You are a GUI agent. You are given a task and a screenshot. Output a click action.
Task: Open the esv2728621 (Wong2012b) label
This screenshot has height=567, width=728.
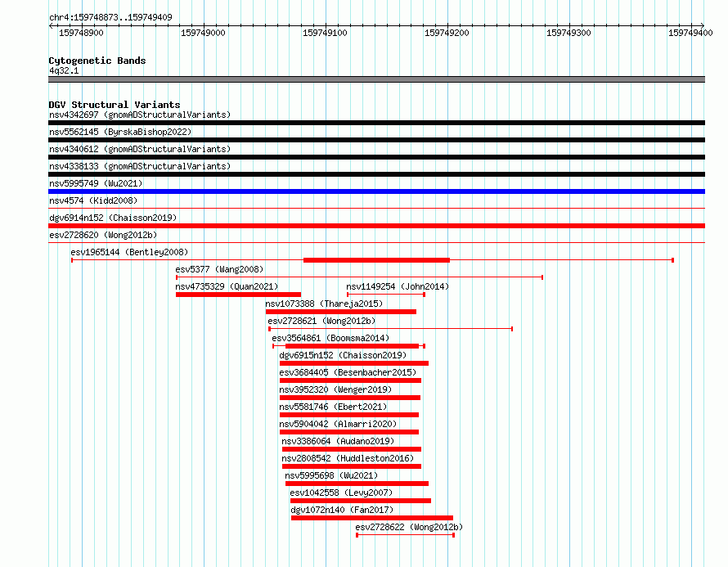point(321,321)
